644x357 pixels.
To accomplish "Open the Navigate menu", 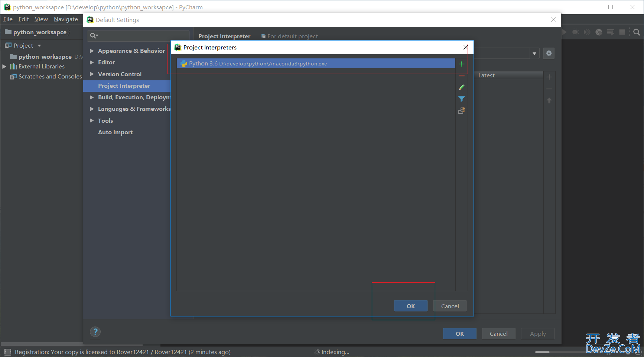I will [x=66, y=19].
